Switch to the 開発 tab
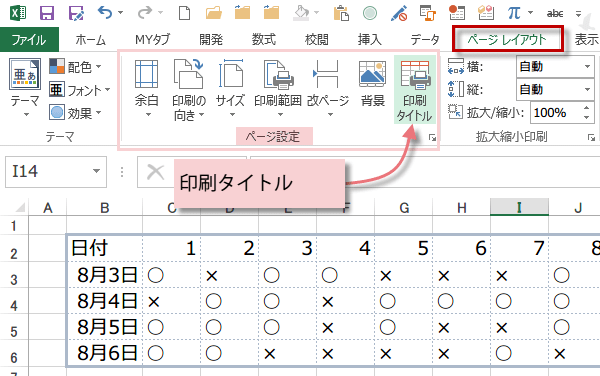600x376 pixels. pos(211,39)
